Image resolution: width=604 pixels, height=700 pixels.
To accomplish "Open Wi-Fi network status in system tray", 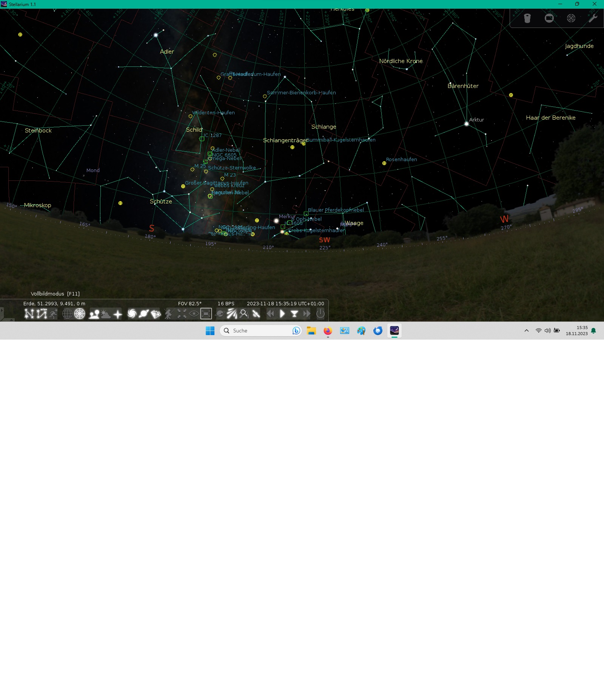I will tap(538, 331).
